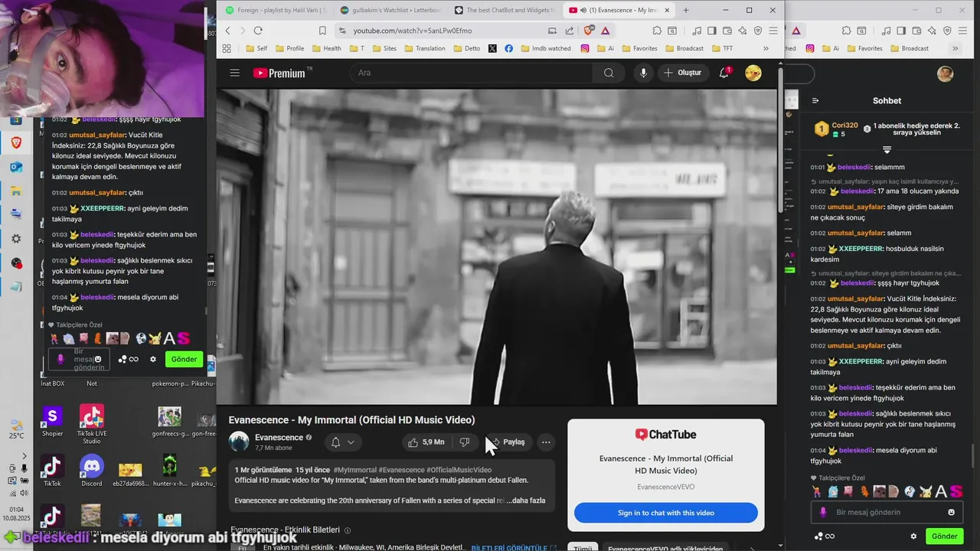Switch to The best ChatBot and Widgets tab
The height and width of the screenshot is (551, 980).
click(505, 10)
